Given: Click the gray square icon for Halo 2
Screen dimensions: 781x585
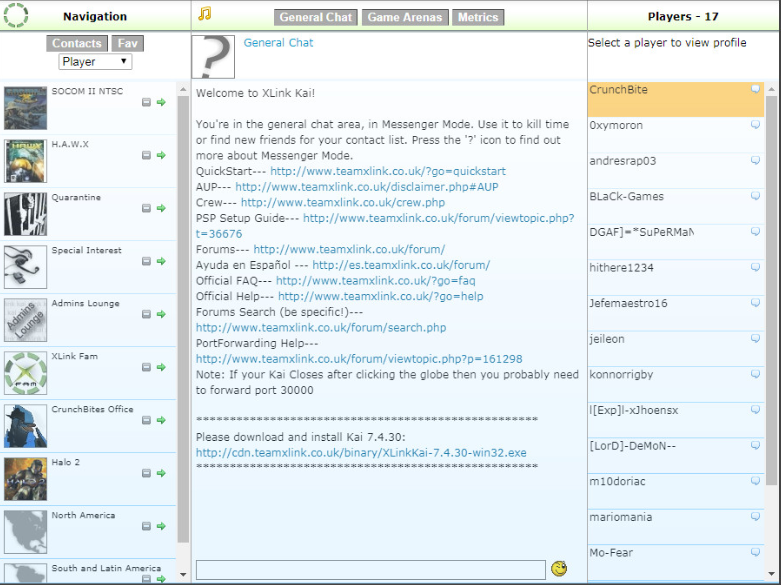Looking at the screenshot, I should (146, 473).
